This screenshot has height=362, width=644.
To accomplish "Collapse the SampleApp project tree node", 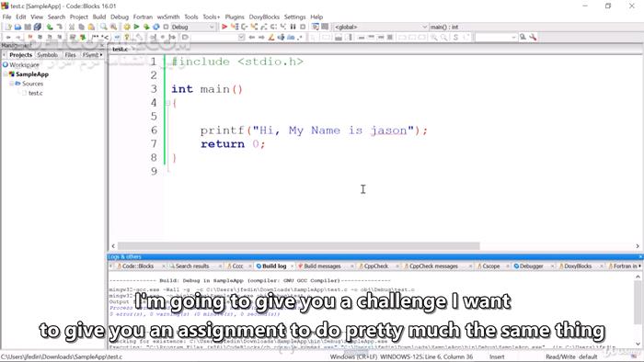I will [x=6, y=74].
